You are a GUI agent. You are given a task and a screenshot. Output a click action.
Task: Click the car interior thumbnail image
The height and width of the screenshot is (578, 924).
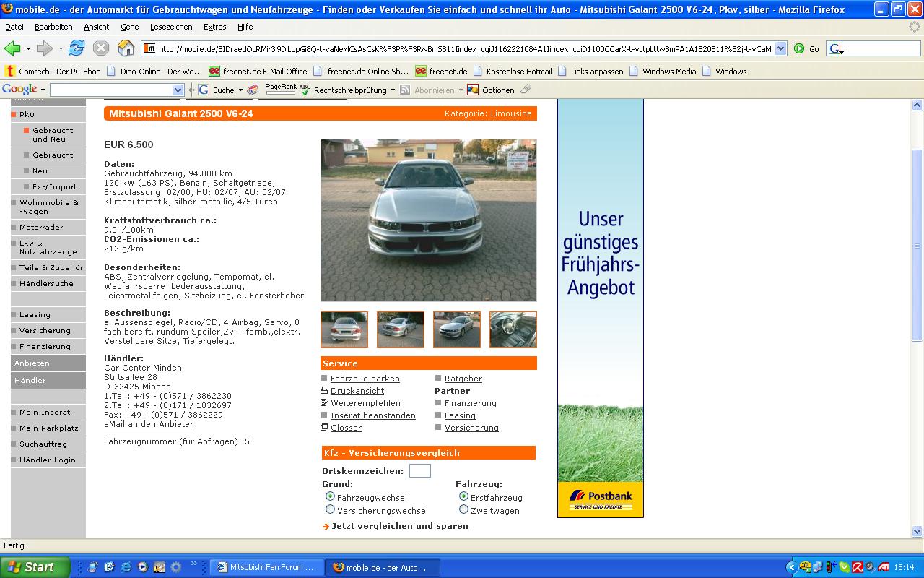513,329
